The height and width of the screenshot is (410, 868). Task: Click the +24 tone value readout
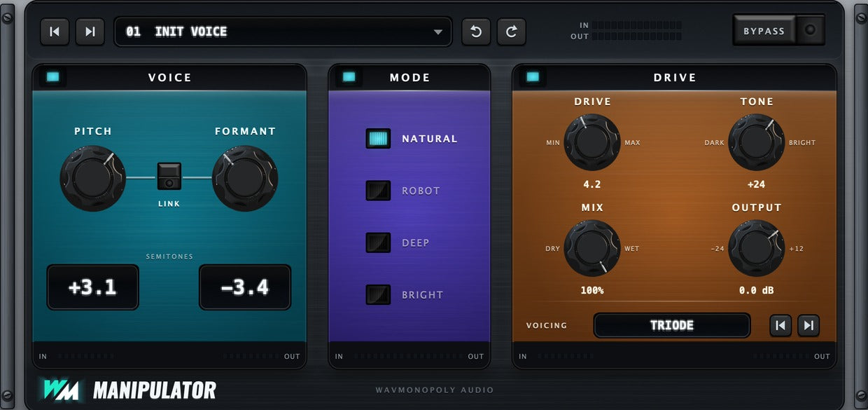(757, 185)
